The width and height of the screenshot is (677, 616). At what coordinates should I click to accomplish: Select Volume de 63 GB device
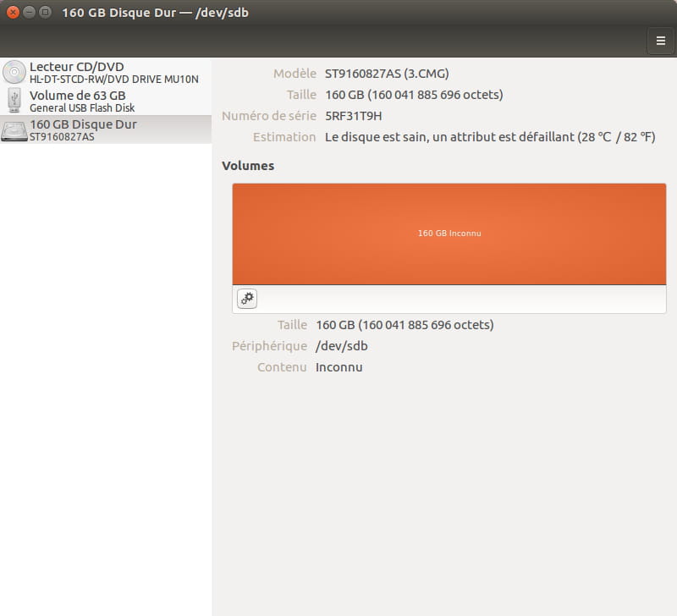pos(106,101)
